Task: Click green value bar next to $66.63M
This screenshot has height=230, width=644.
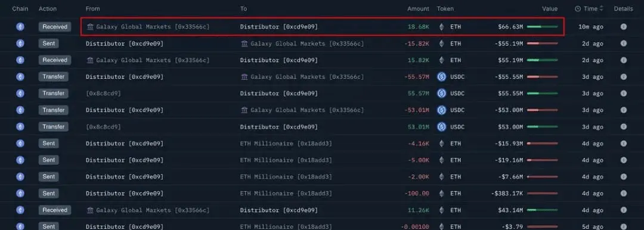Action: [542, 27]
